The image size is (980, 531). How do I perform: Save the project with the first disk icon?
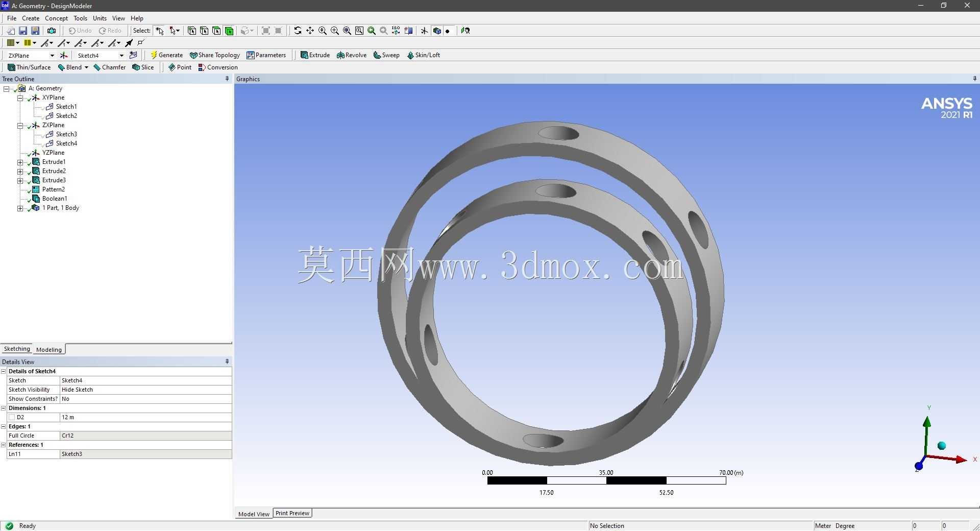[x=22, y=31]
